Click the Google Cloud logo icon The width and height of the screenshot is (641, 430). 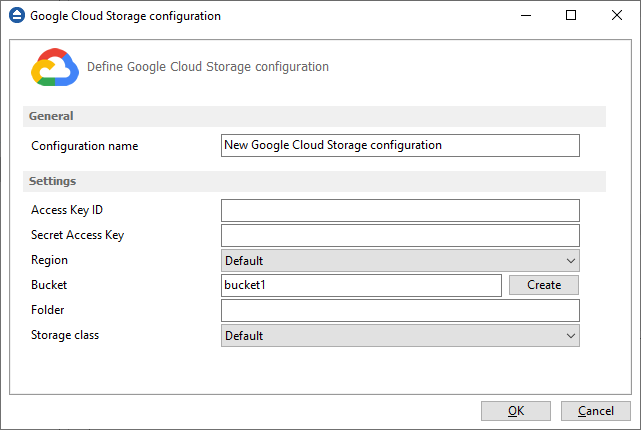point(55,67)
